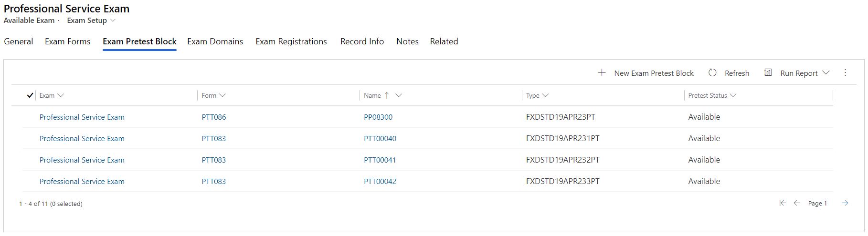Expand the Exam Setup form selector chevron

click(113, 21)
